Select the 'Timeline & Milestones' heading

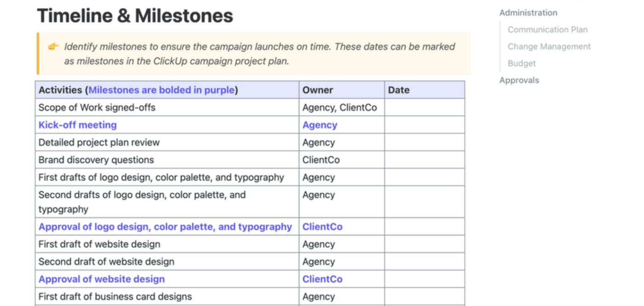pos(135,16)
